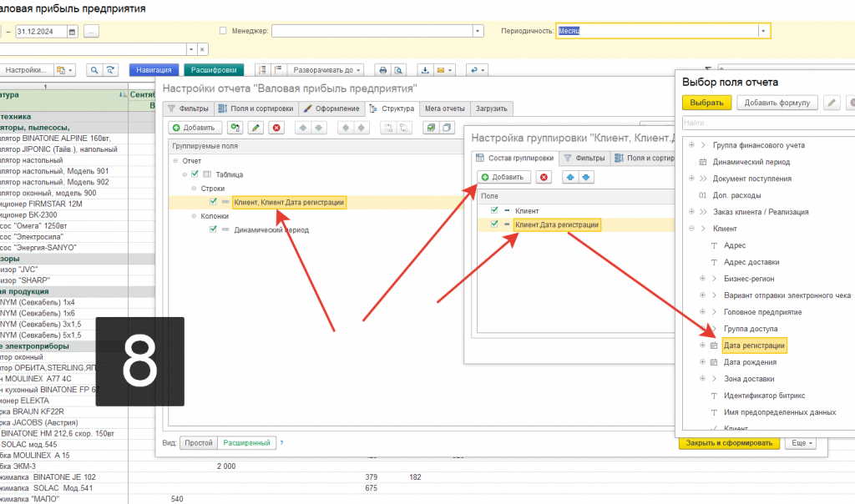Click the uncheck all items icon in structure toolbar
Screen dimensions: 855x504
[447, 128]
